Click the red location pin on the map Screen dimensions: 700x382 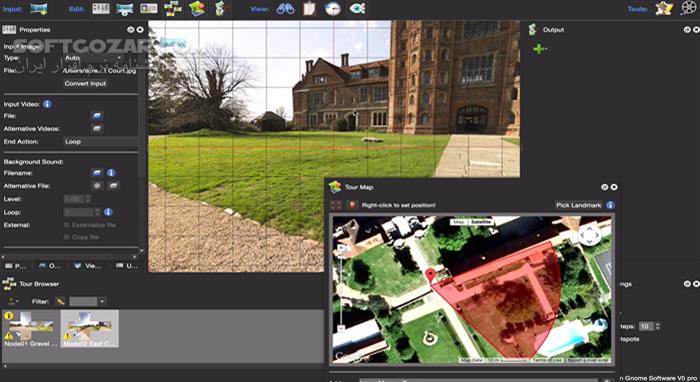click(x=430, y=275)
